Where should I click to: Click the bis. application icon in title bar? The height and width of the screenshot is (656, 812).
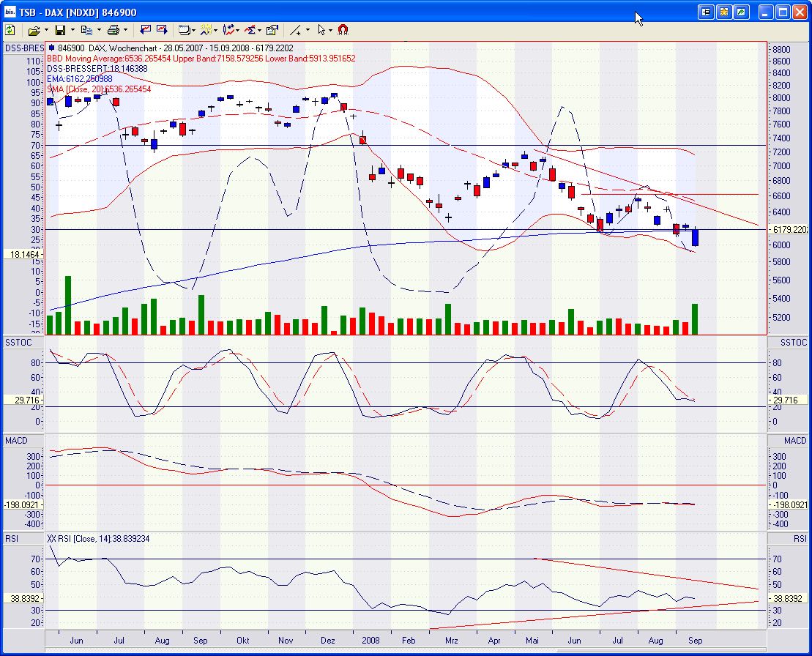tap(10, 12)
